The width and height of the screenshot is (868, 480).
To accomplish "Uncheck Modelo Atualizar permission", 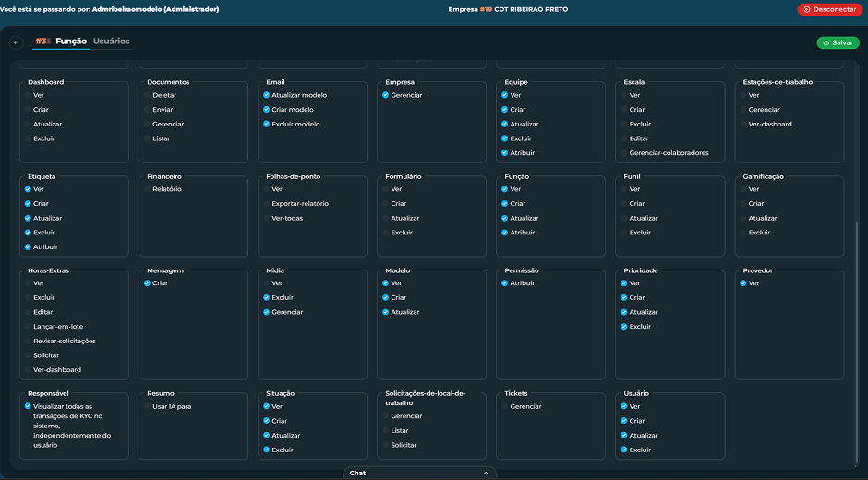I will (x=385, y=312).
